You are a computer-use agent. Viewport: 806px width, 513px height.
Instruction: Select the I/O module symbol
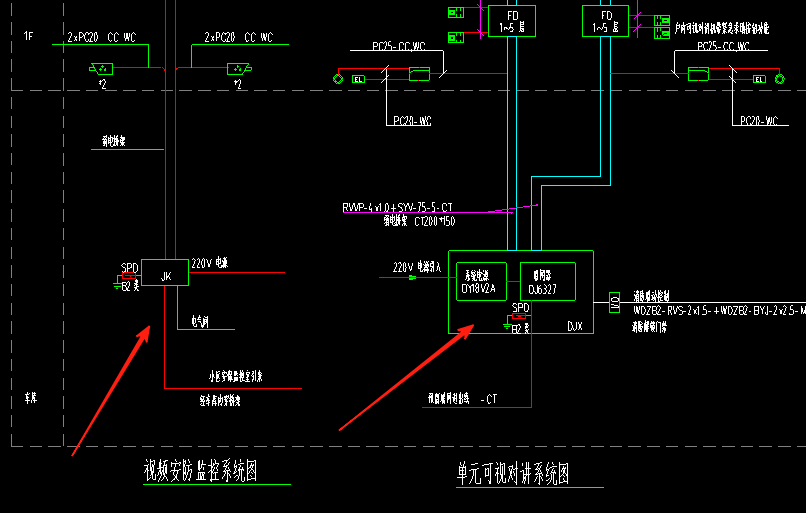[x=614, y=302]
